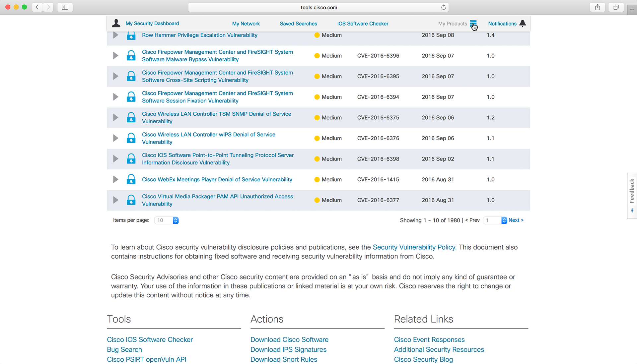Screen dimensions: 637x364
Task: Open Cisco Security Blog link
Action: [423, 360]
